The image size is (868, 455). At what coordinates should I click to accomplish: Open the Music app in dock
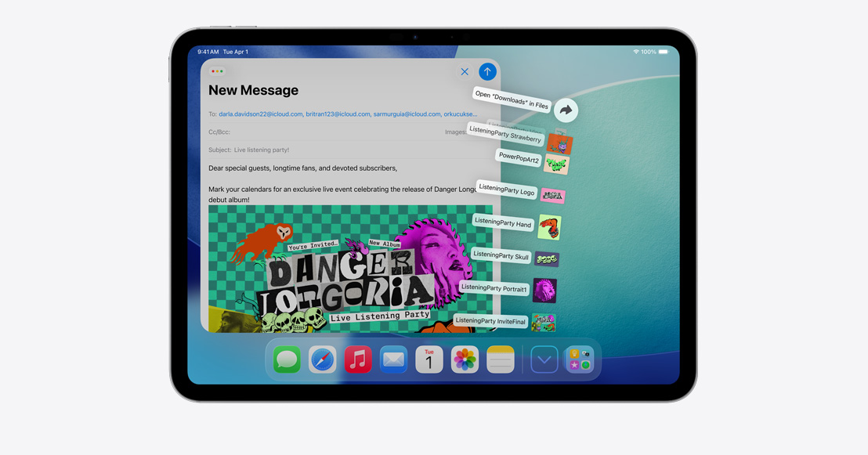pyautogui.click(x=357, y=359)
